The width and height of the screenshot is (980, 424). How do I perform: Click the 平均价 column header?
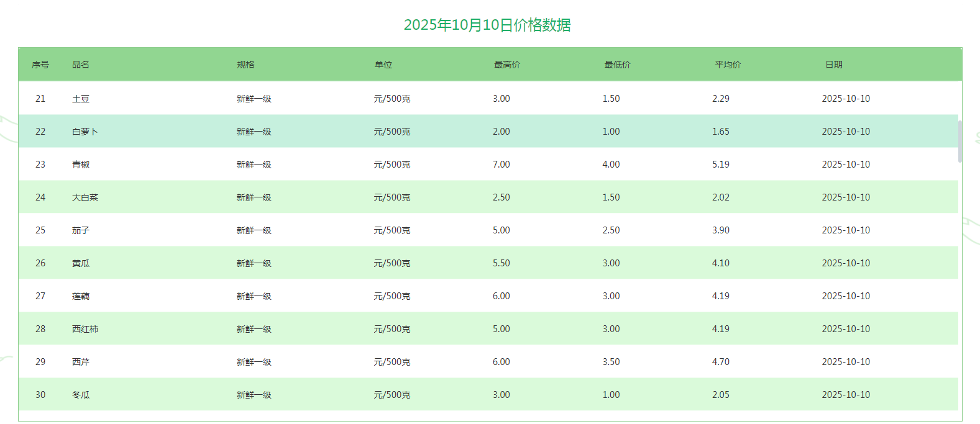pos(727,65)
